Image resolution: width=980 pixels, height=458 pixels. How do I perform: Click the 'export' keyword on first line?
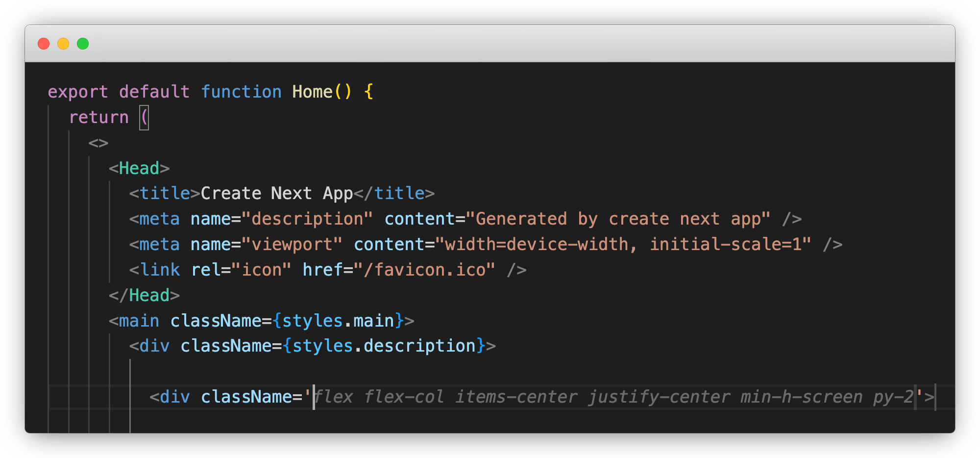tap(77, 92)
